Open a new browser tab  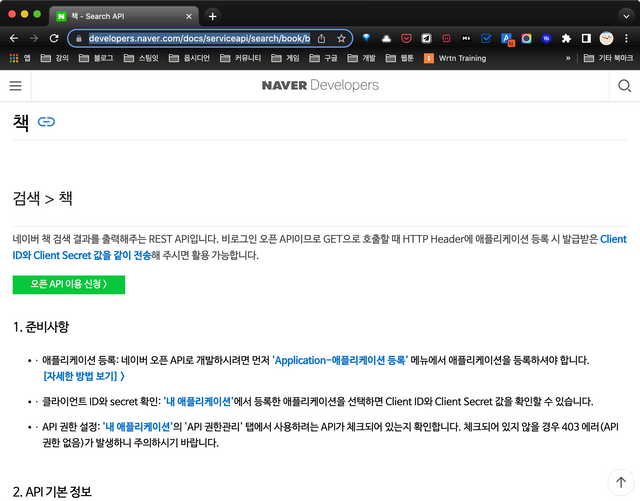(212, 16)
